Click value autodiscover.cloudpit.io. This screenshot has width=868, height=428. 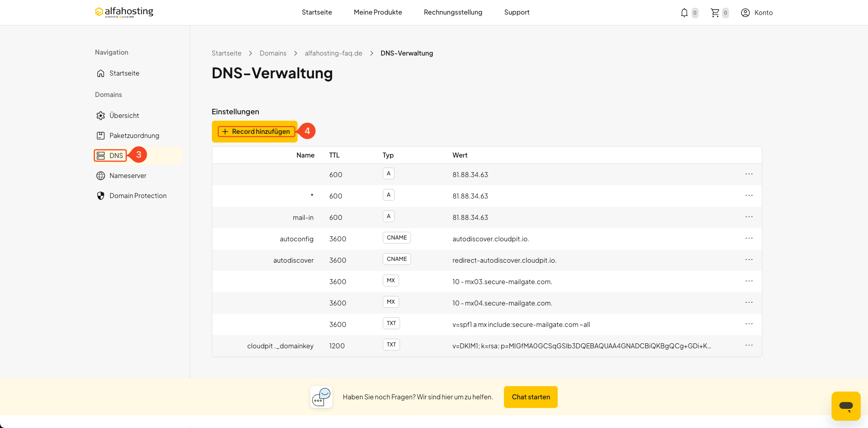[491, 239]
